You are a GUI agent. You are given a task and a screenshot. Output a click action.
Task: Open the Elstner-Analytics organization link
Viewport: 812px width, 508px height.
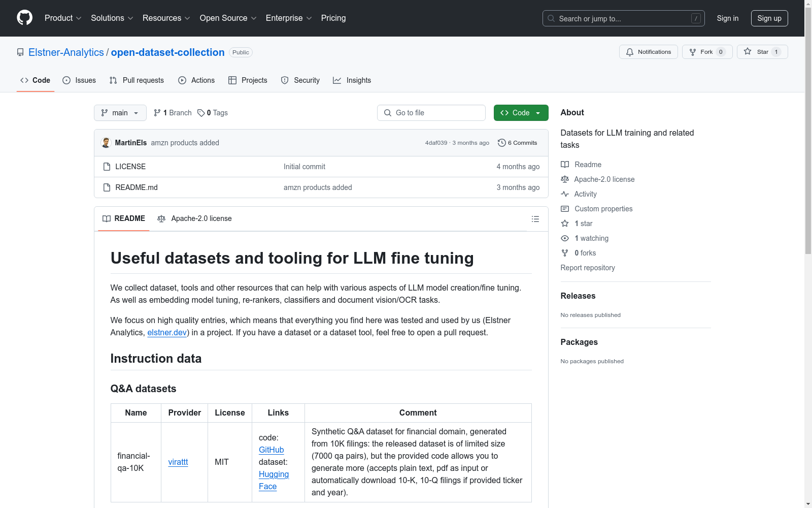point(66,52)
